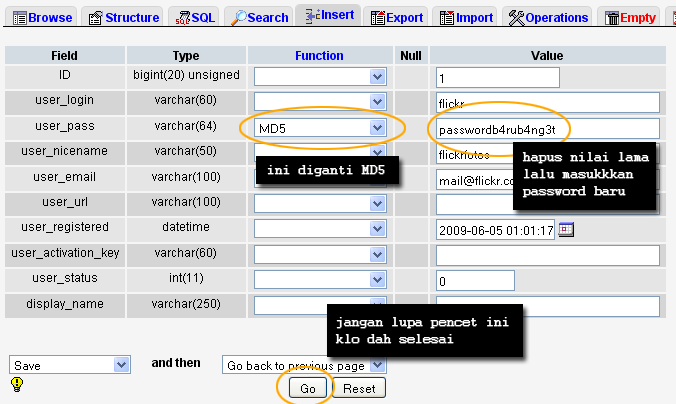Open Function dropdown for ID row
676x404 pixels.
(x=320, y=77)
